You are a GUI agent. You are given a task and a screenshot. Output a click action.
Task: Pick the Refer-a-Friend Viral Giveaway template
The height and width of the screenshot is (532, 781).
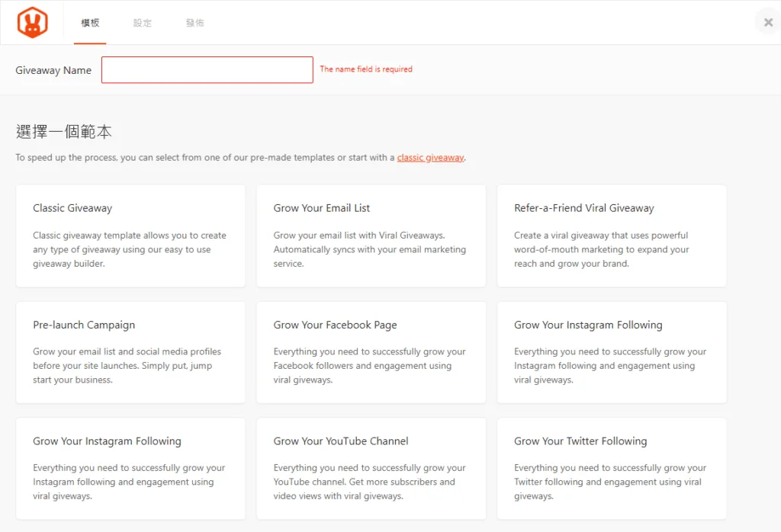[x=611, y=236]
